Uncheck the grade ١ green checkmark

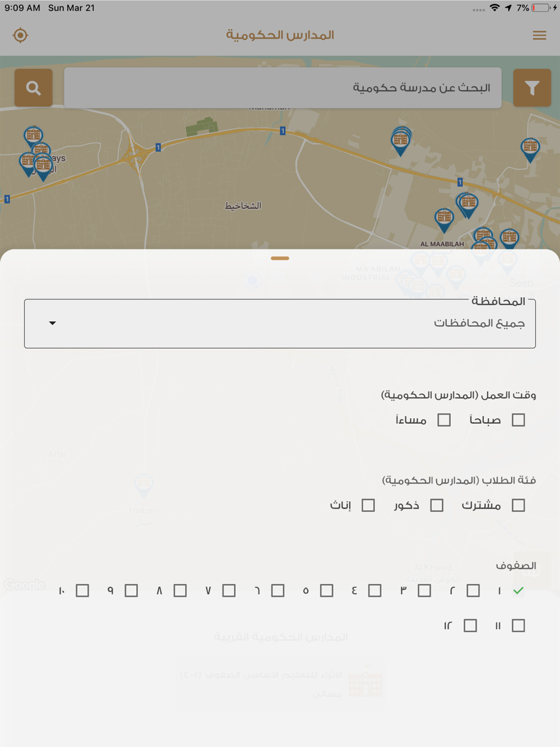tap(519, 591)
